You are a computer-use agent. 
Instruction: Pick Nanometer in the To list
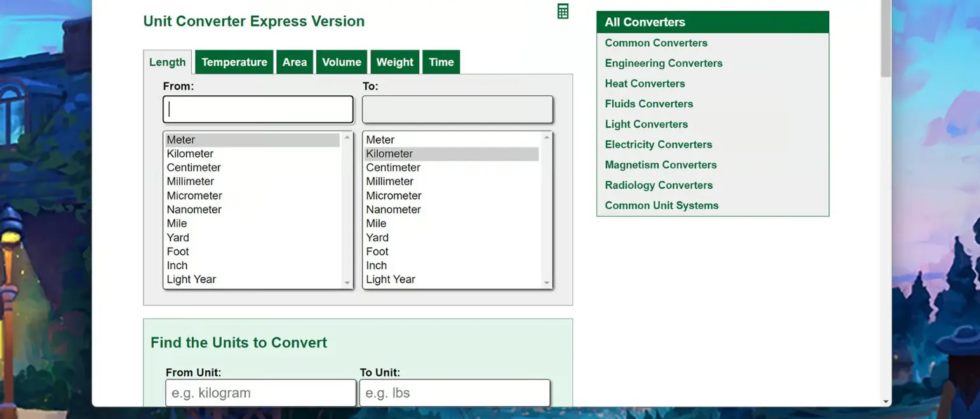pos(452,209)
